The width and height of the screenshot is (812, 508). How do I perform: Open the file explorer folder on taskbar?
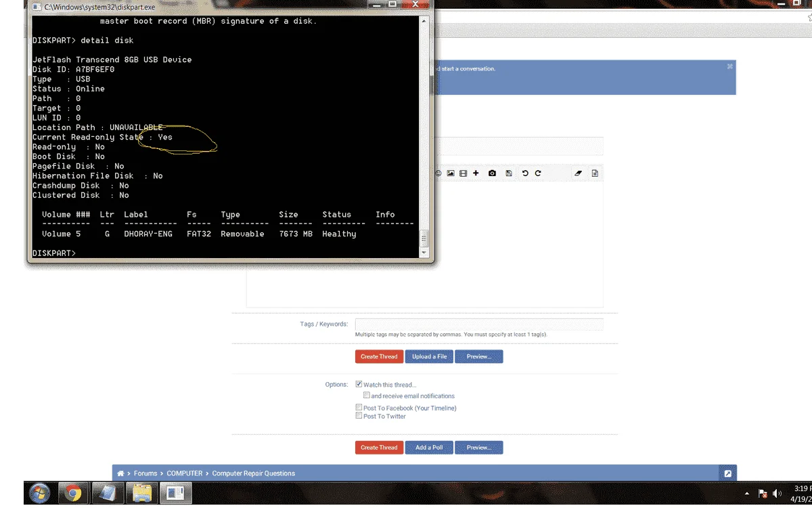click(141, 493)
